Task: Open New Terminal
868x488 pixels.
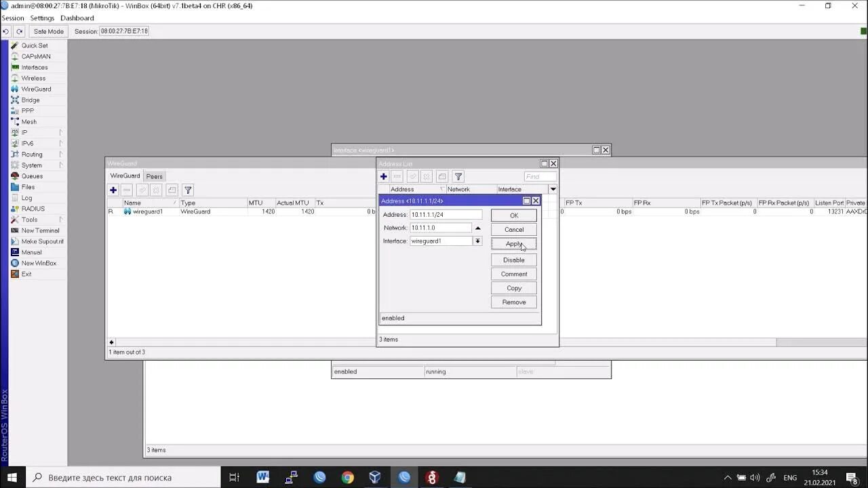Action: (x=40, y=230)
